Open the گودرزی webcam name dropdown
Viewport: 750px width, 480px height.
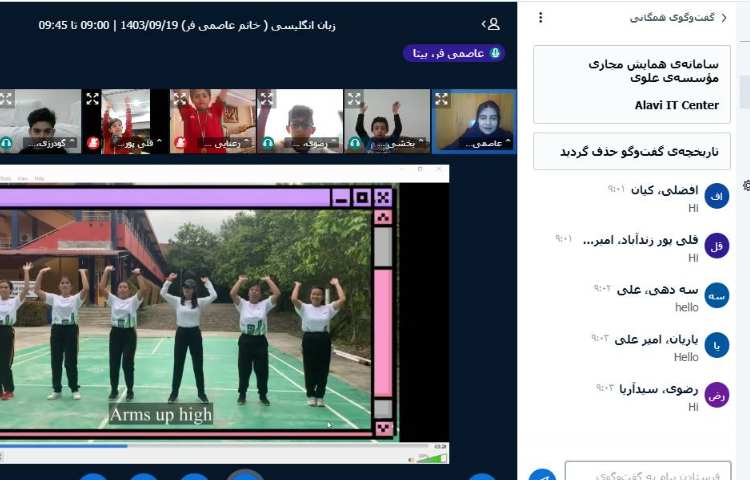(50, 142)
